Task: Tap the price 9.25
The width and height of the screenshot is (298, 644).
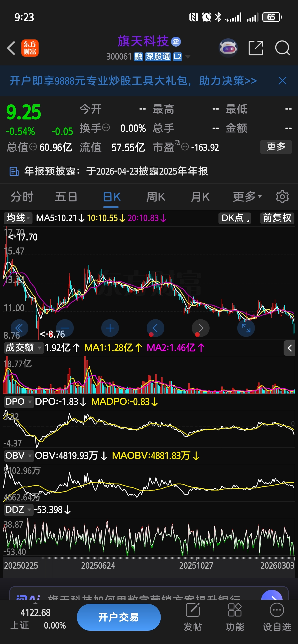Action: pos(23,112)
